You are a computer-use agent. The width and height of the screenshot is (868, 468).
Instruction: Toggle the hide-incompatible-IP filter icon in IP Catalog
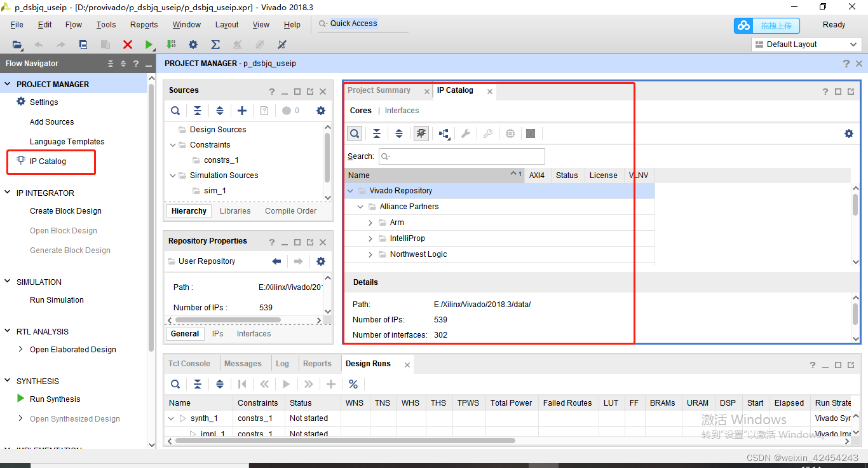coord(421,134)
